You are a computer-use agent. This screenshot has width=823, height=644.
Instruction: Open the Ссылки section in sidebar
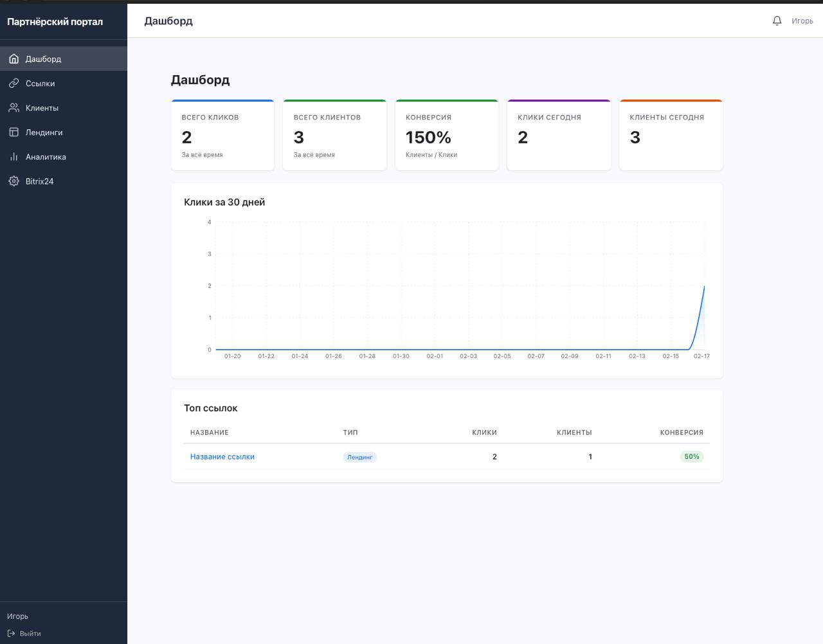(40, 84)
